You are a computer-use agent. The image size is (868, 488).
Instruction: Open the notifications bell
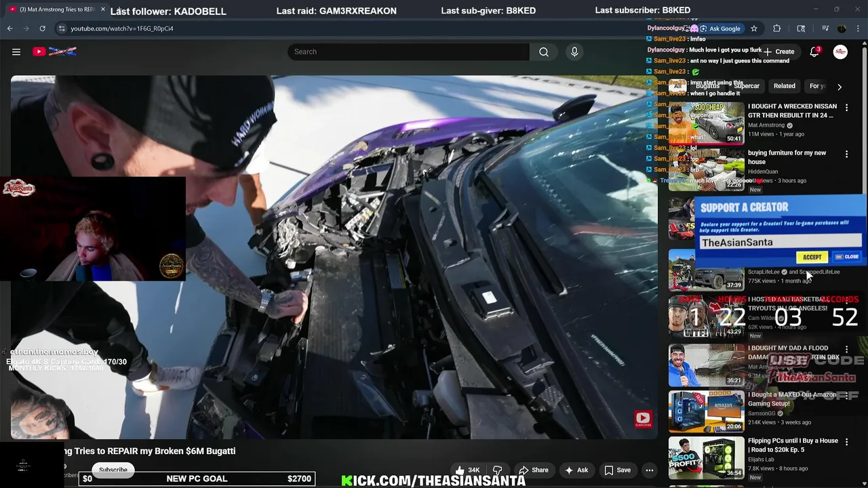click(814, 52)
